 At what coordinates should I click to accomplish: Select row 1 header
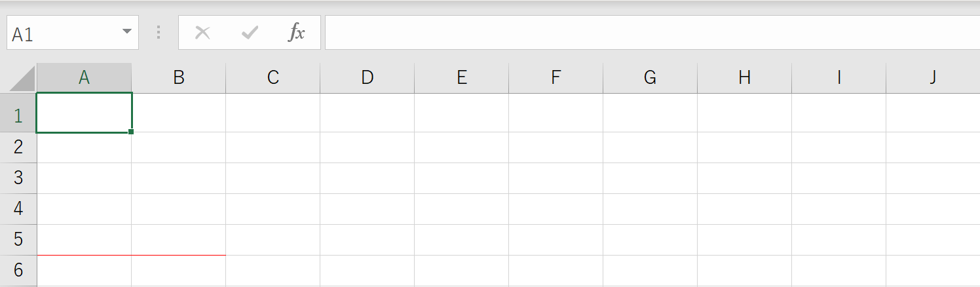(x=18, y=113)
